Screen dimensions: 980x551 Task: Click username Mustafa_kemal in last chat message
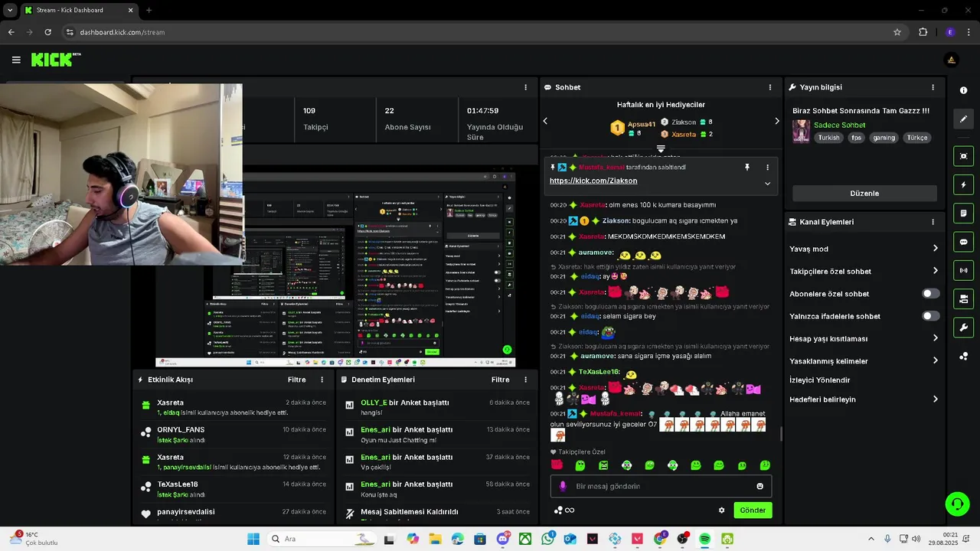pyautogui.click(x=616, y=414)
